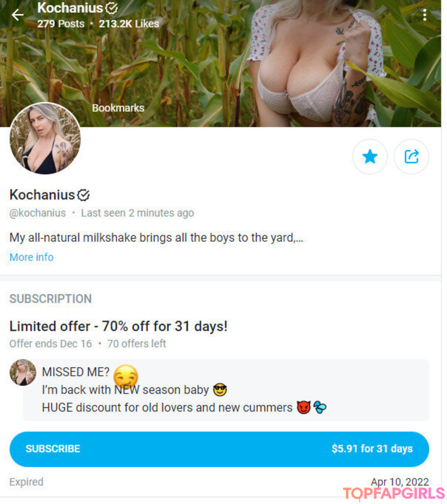Click the Kochanius title in header
This screenshot has height=504, width=447.
pos(70,8)
